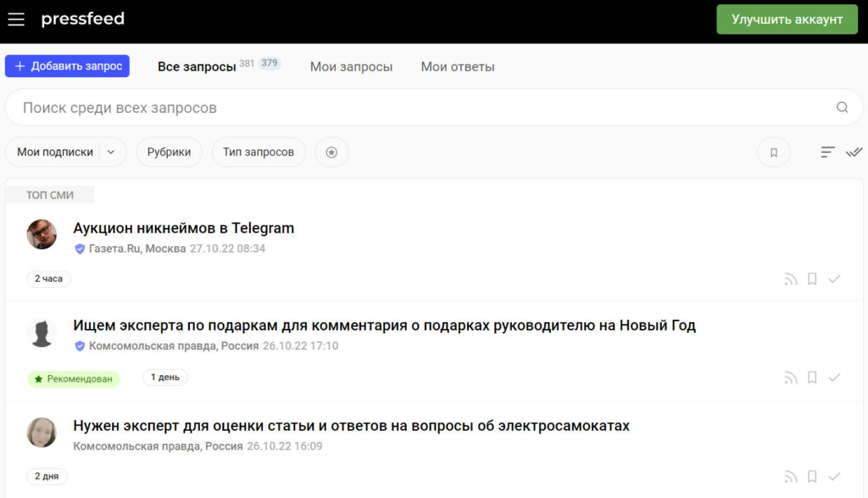Viewport: 868px width, 498px height.
Task: Bookmark the Telegram auction request
Action: [812, 279]
